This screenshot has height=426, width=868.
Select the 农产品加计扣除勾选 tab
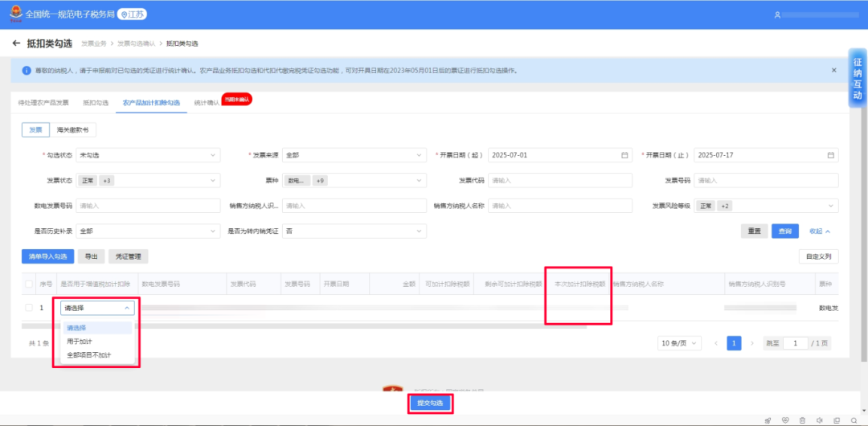click(x=151, y=103)
